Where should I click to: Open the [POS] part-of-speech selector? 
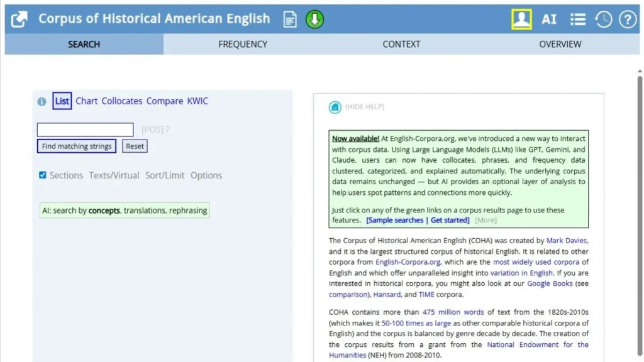(152, 130)
